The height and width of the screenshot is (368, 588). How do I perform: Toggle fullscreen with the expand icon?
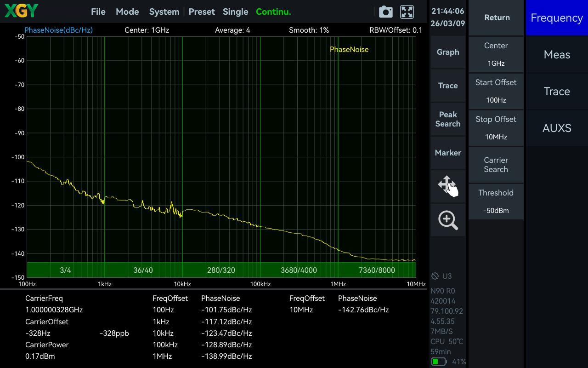click(x=407, y=12)
